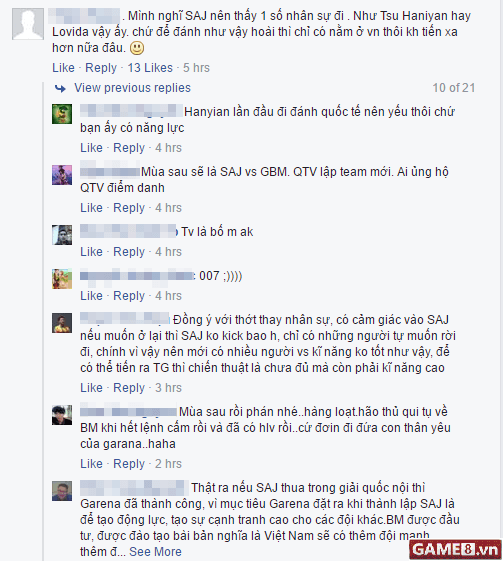Click the smiley emoji in the top comment
The image size is (503, 561).
[137, 48]
